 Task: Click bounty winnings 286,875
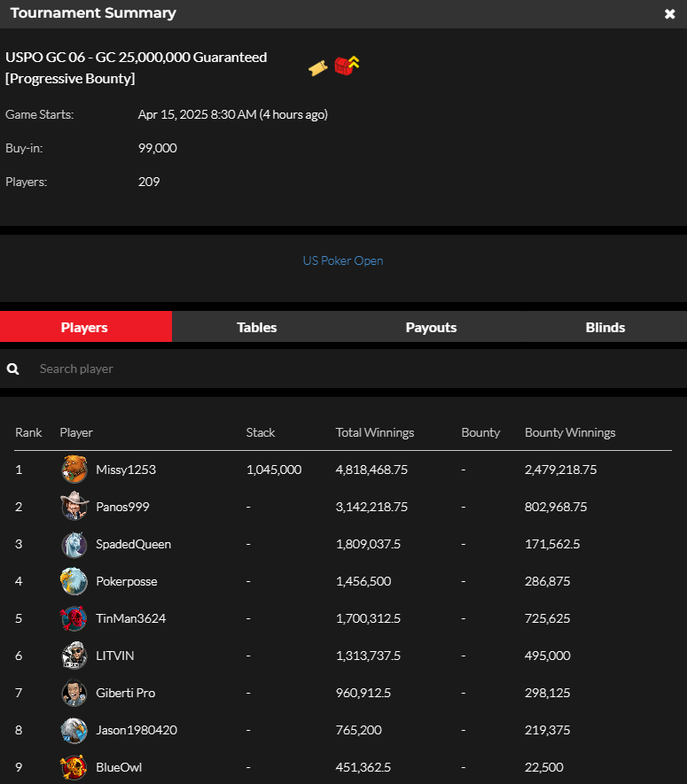click(548, 581)
